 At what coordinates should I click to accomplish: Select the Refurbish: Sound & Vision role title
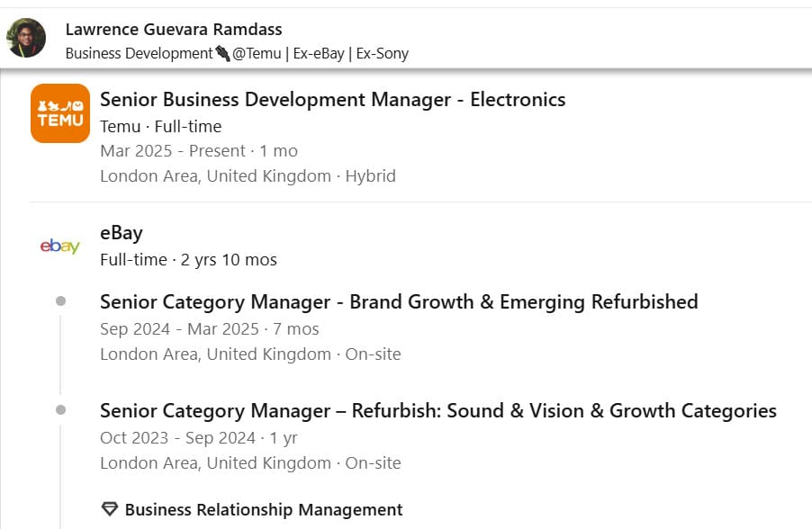(438, 411)
